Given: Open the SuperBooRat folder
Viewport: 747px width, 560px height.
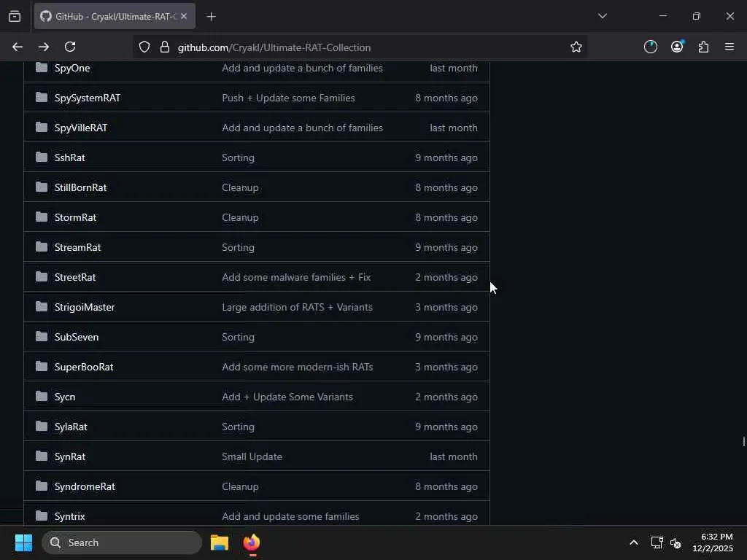Looking at the screenshot, I should point(84,367).
